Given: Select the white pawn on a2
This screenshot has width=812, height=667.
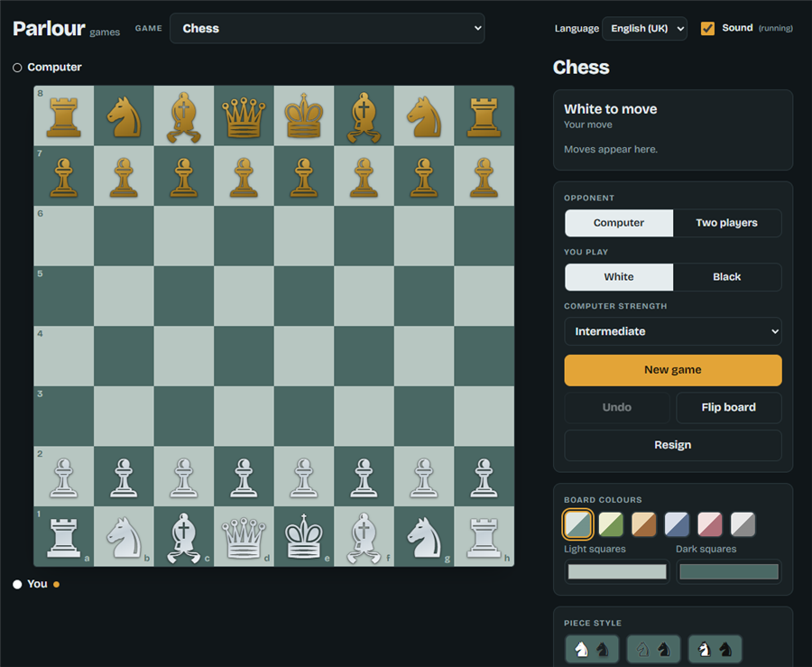Looking at the screenshot, I should point(64,477).
